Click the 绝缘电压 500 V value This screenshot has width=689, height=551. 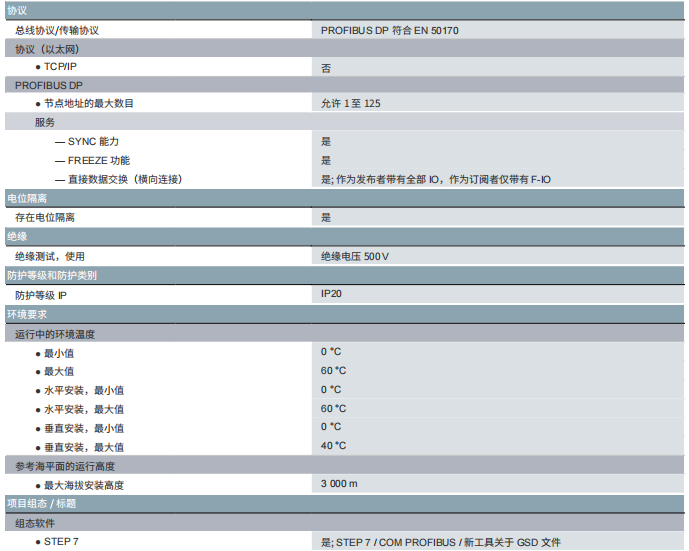click(354, 256)
